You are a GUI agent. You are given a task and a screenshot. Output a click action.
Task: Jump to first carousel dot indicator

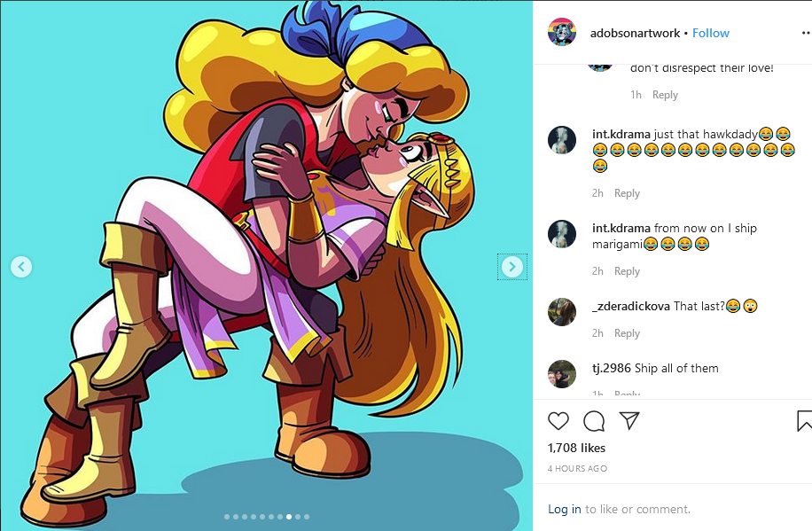pyautogui.click(x=227, y=517)
